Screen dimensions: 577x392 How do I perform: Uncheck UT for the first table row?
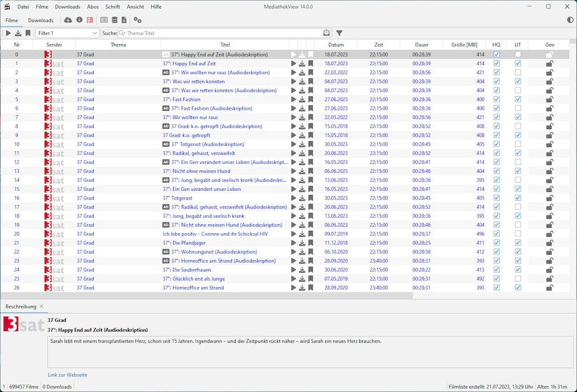pos(518,54)
